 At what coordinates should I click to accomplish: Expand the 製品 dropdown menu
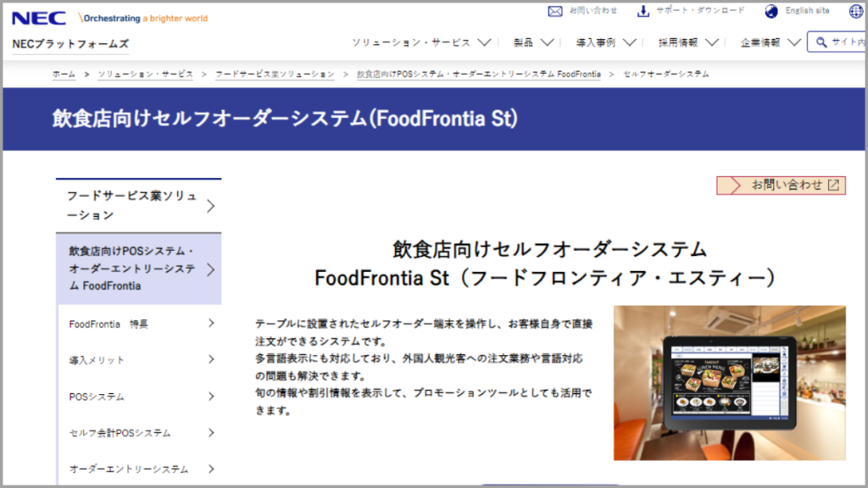[533, 42]
